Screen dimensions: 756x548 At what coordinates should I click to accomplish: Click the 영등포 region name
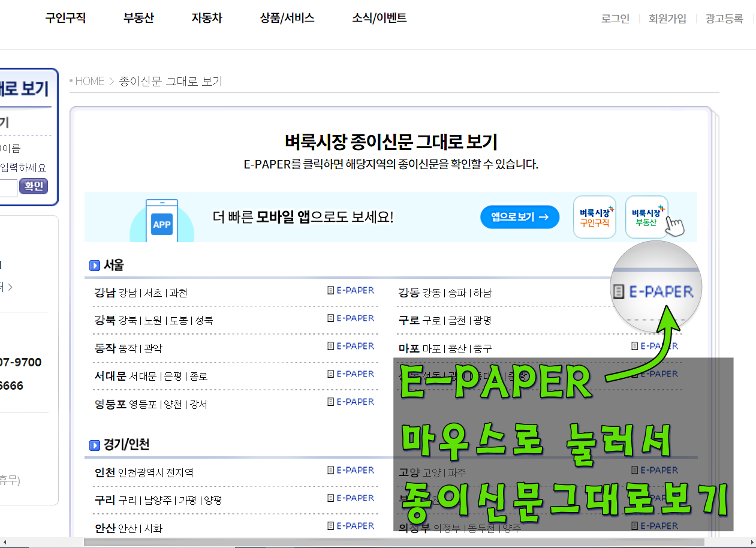[x=110, y=404]
